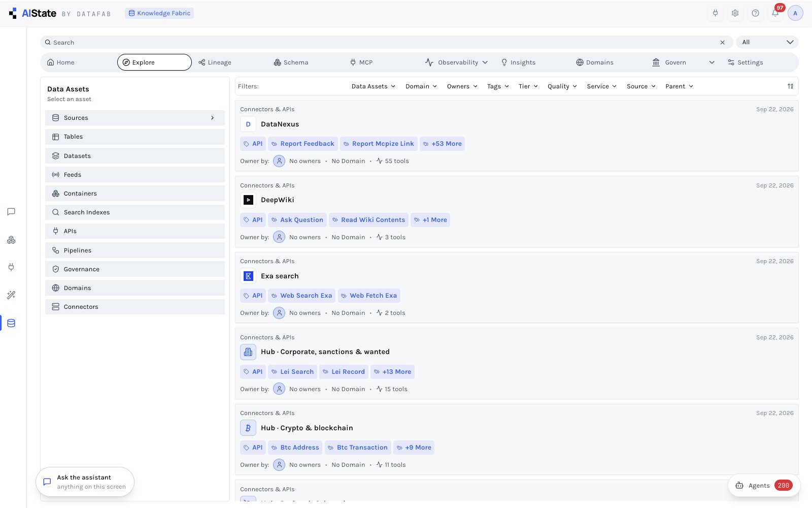Open the Schema tab
The image size is (812, 508).
pos(291,62)
